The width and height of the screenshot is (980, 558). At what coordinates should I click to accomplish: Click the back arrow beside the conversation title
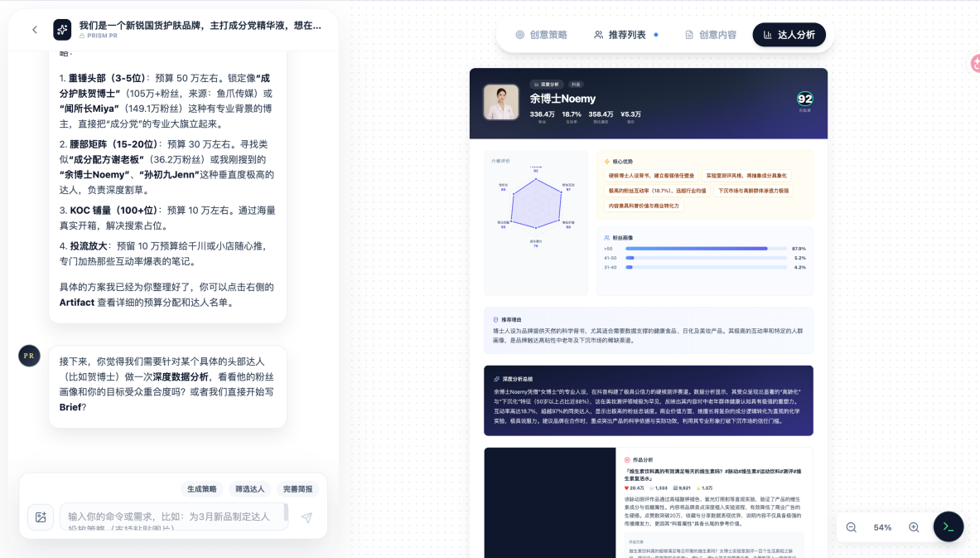pyautogui.click(x=34, y=28)
